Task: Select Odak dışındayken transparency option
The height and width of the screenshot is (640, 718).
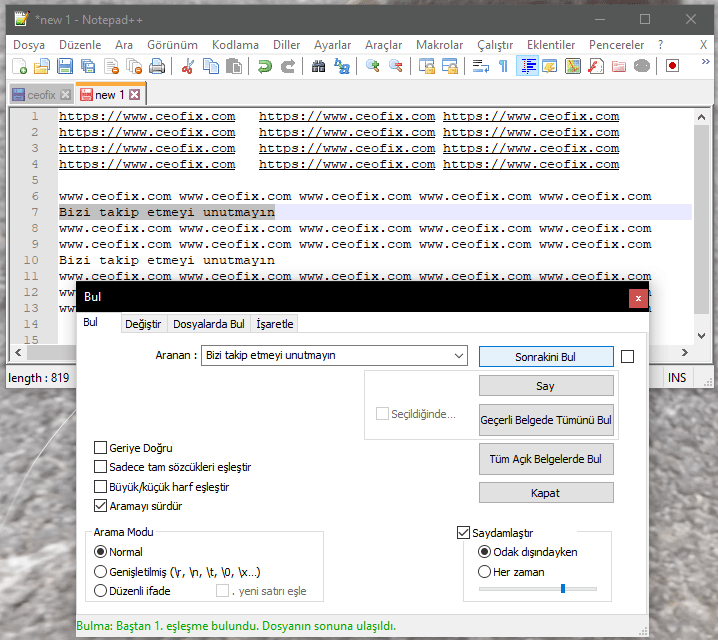Action: (484, 552)
